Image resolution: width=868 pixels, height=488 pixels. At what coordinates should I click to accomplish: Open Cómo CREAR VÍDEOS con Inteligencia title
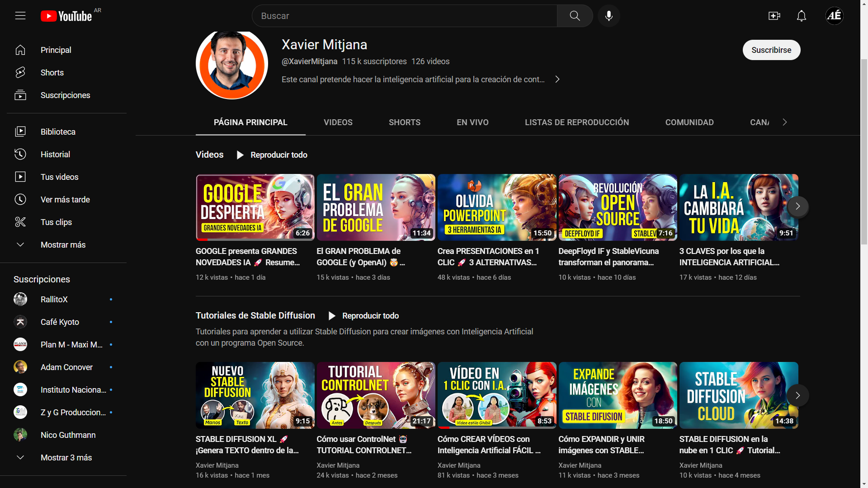(x=489, y=445)
